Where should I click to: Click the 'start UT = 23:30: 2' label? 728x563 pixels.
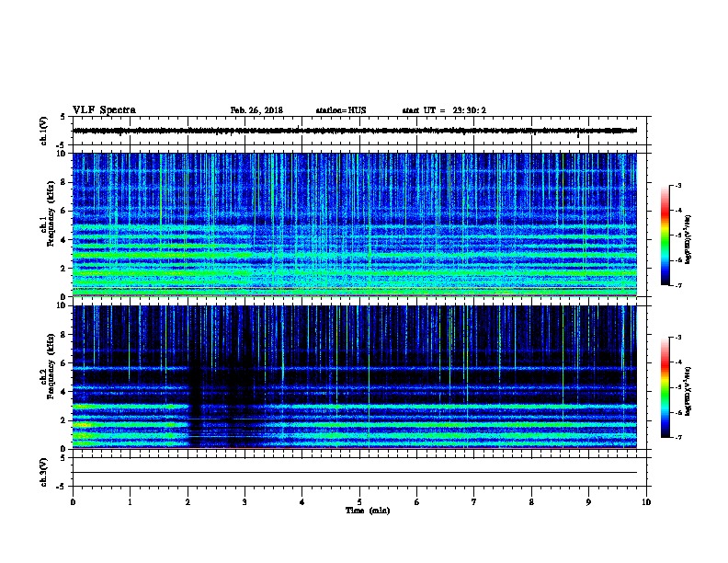pyautogui.click(x=444, y=110)
